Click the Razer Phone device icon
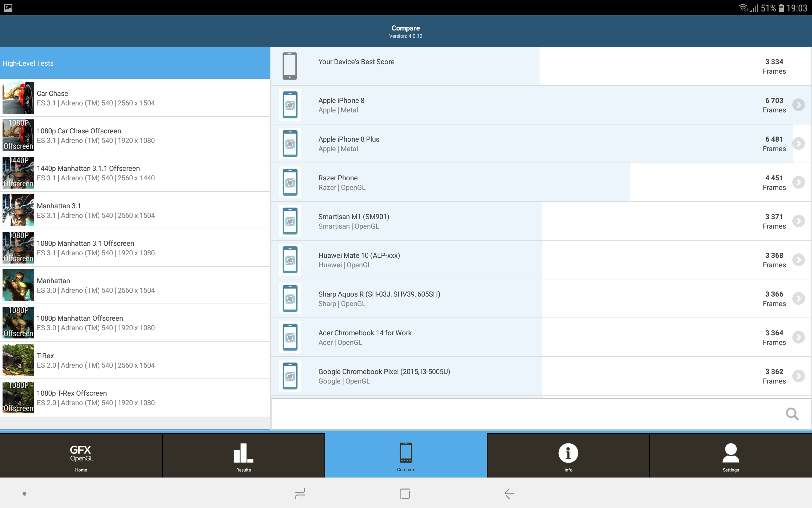 tap(290, 182)
